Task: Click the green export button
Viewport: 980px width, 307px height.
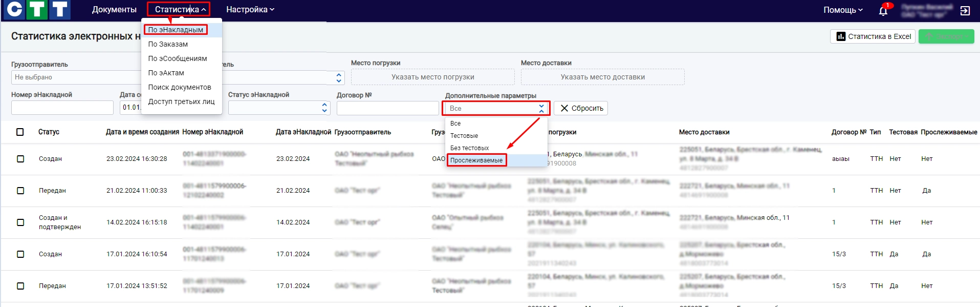Action: coord(946,36)
